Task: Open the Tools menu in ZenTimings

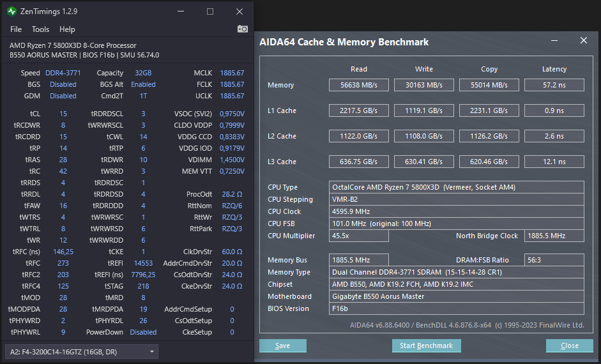Action: click(40, 29)
